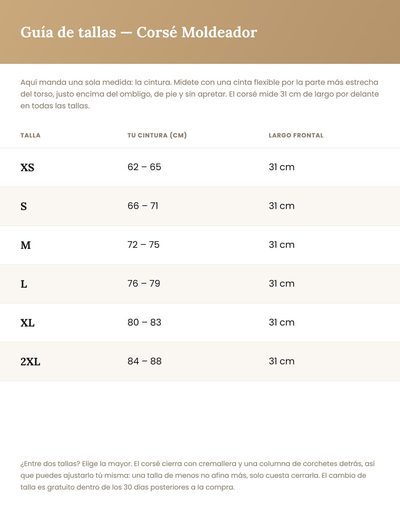Click the L size label
Image resolution: width=400 pixels, height=511 pixels.
click(24, 284)
